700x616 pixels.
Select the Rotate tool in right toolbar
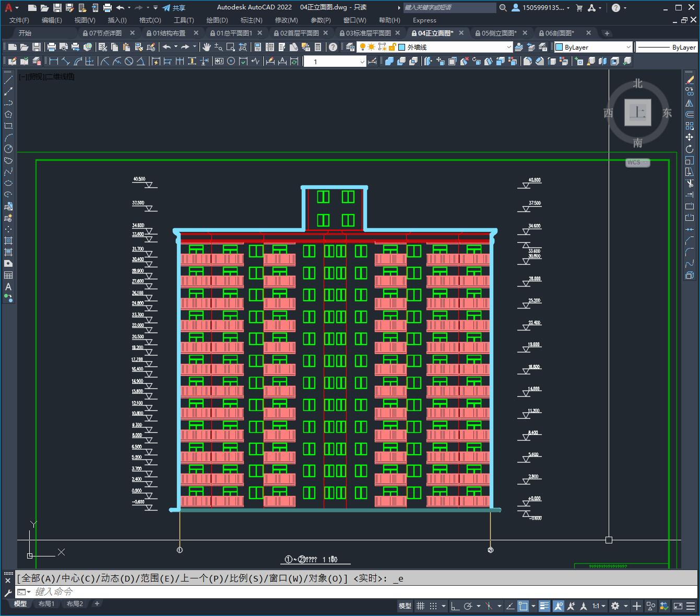point(690,149)
